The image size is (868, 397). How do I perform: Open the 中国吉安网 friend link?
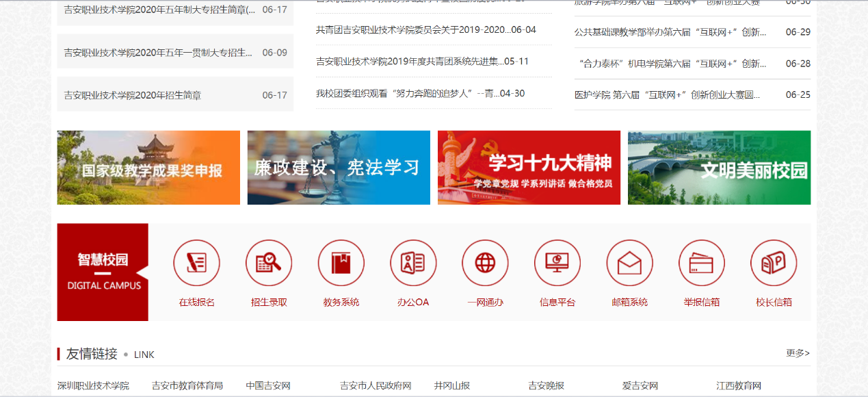tap(268, 386)
